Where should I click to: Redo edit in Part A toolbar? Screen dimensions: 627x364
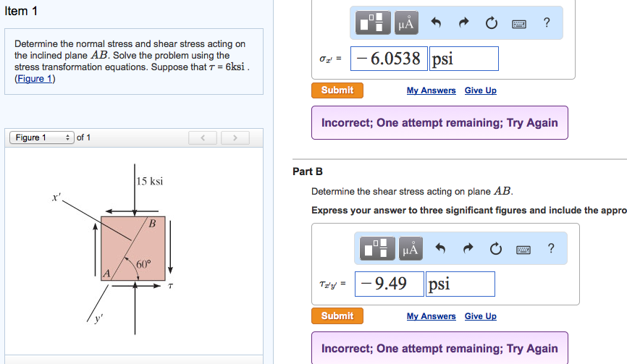(463, 22)
